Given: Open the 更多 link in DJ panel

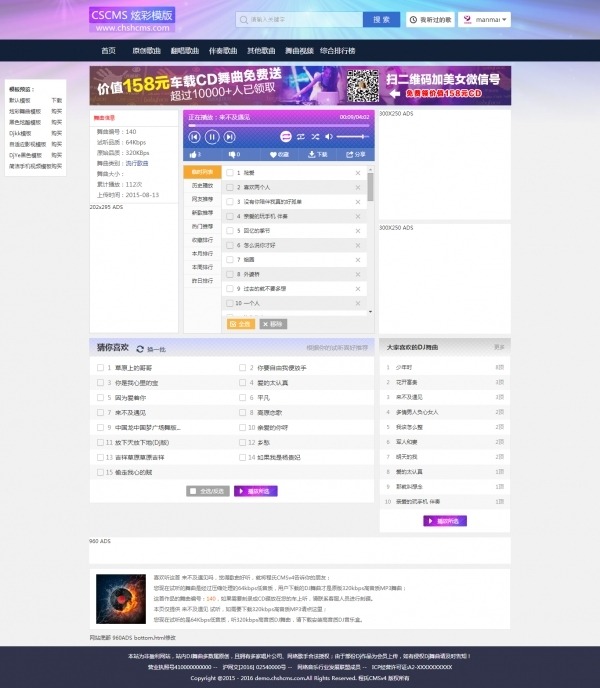Looking at the screenshot, I should pos(499,347).
